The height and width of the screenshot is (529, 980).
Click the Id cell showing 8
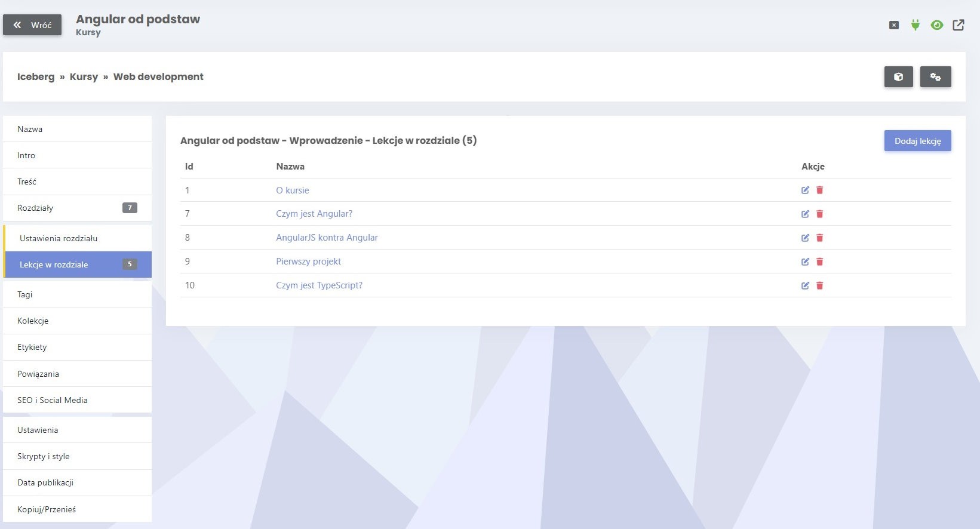pyautogui.click(x=188, y=238)
